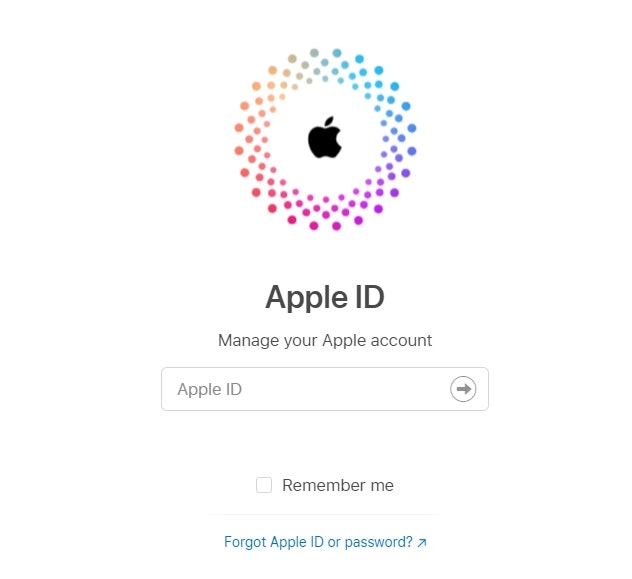Focus the Apple ID text field
This screenshot has width=632, height=579.
click(x=325, y=389)
